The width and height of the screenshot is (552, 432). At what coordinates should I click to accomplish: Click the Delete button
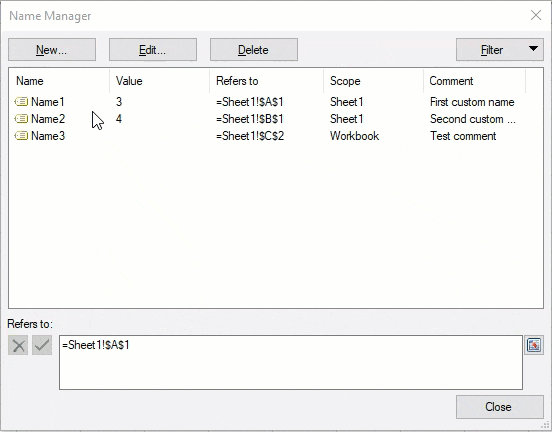(254, 50)
